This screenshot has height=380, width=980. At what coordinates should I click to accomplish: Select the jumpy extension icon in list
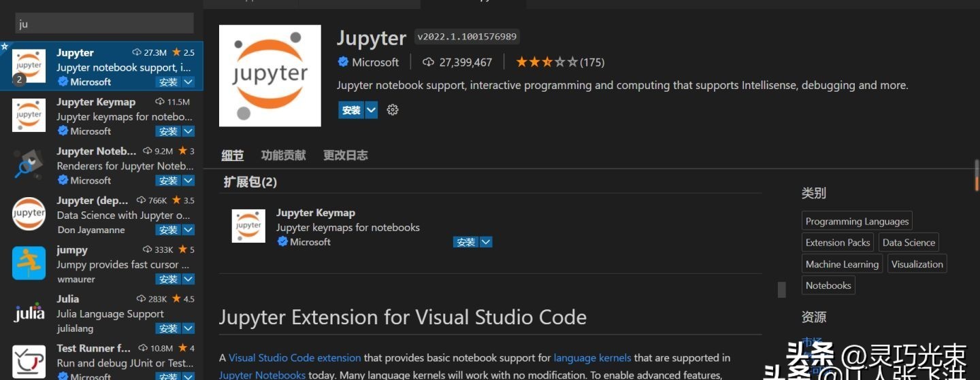pyautogui.click(x=29, y=263)
